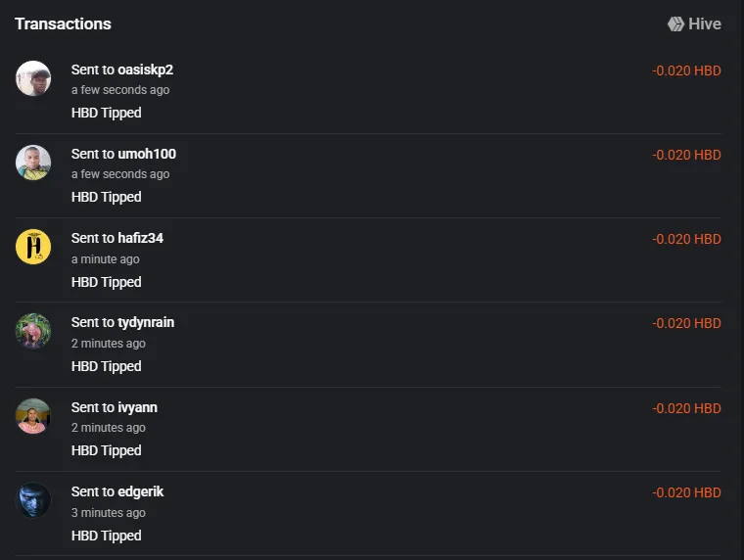Click -0.020 HBD amount for edgerik
This screenshot has height=560, width=744.
[686, 492]
